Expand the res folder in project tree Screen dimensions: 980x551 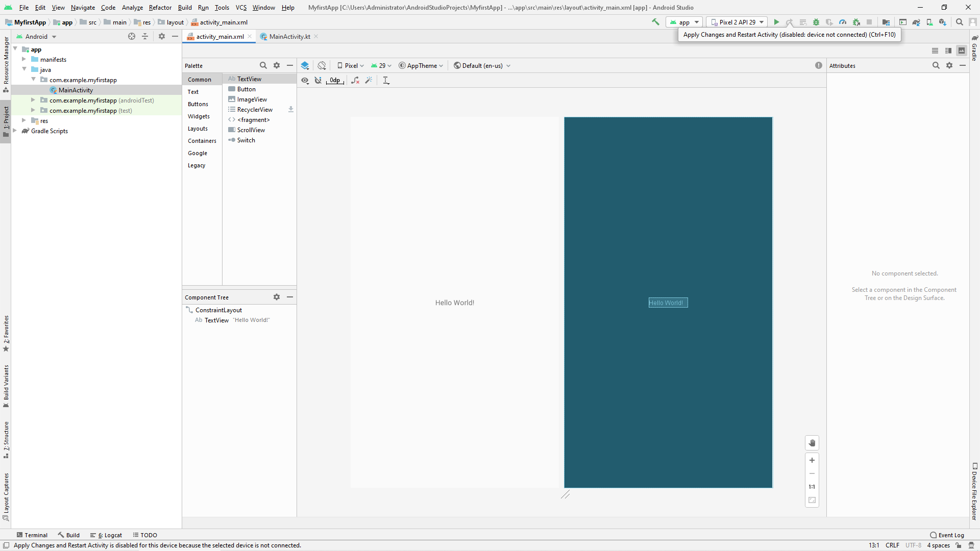[x=24, y=120]
